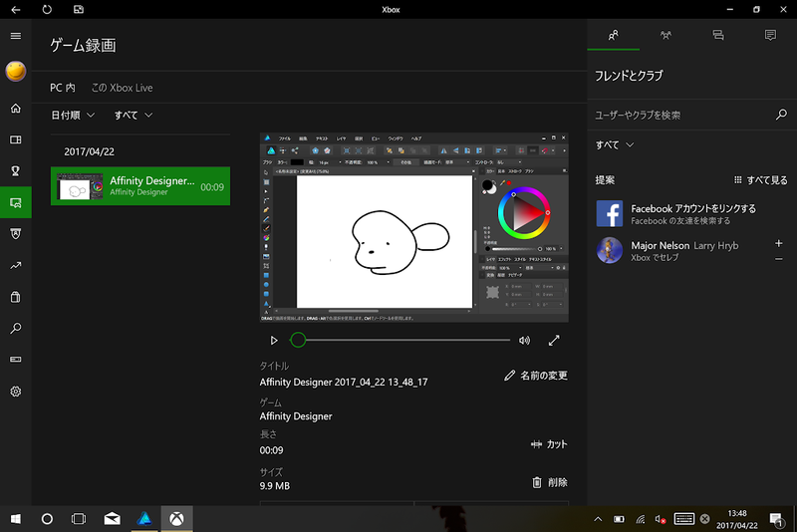
Task: Click the 2017/04/22 date header
Action: pos(89,151)
